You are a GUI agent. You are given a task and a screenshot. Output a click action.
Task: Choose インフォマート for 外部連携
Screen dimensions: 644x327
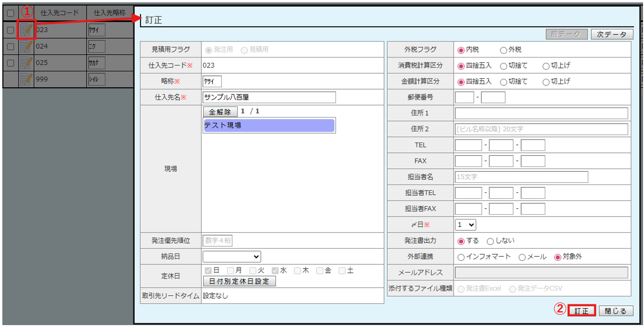point(461,257)
